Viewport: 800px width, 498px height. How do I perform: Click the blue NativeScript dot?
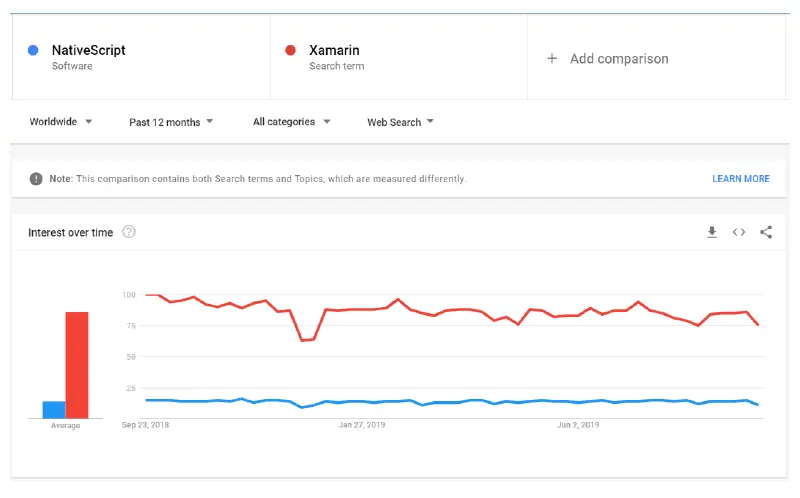pos(33,50)
